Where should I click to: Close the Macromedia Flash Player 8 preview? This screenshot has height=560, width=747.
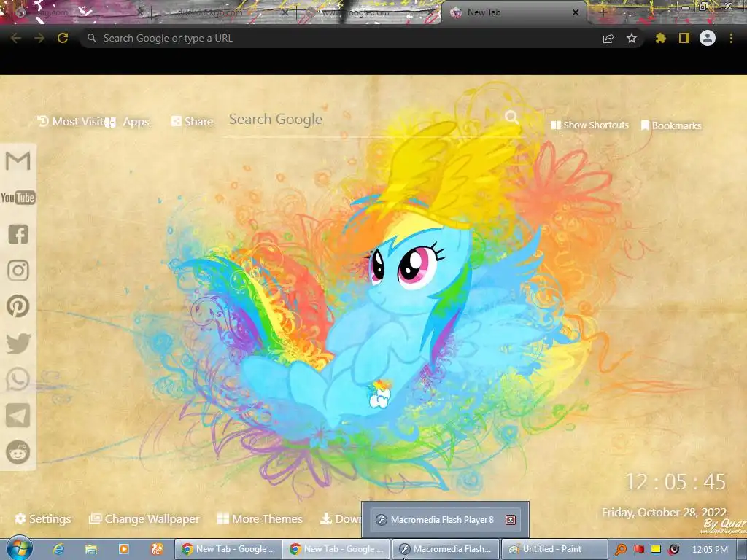pyautogui.click(x=510, y=519)
